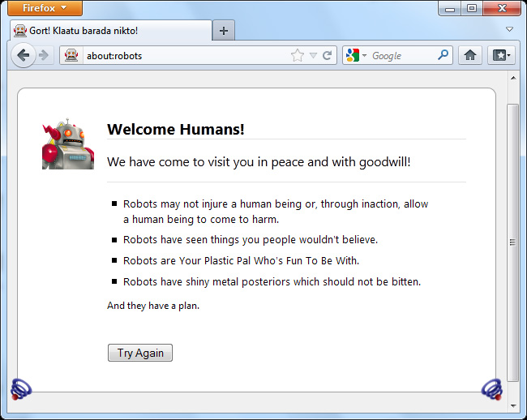
Task: Click the robot favicon on the tab
Action: (x=20, y=31)
